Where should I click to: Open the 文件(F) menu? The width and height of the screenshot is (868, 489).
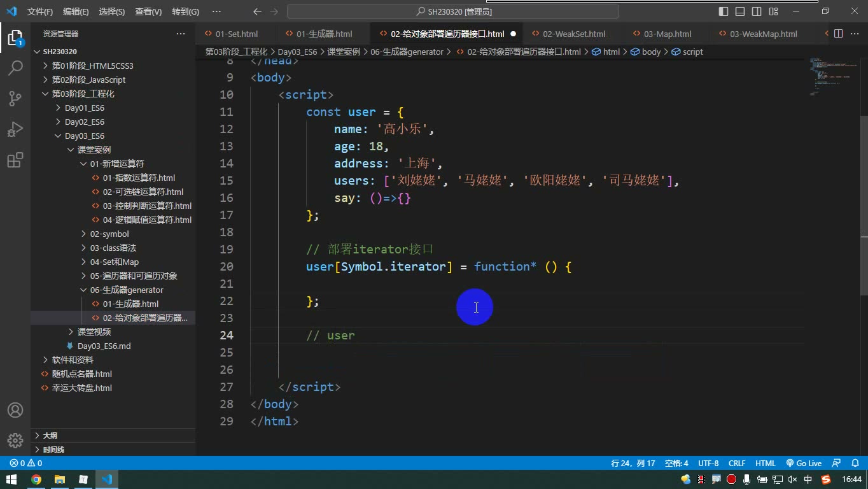point(40,11)
